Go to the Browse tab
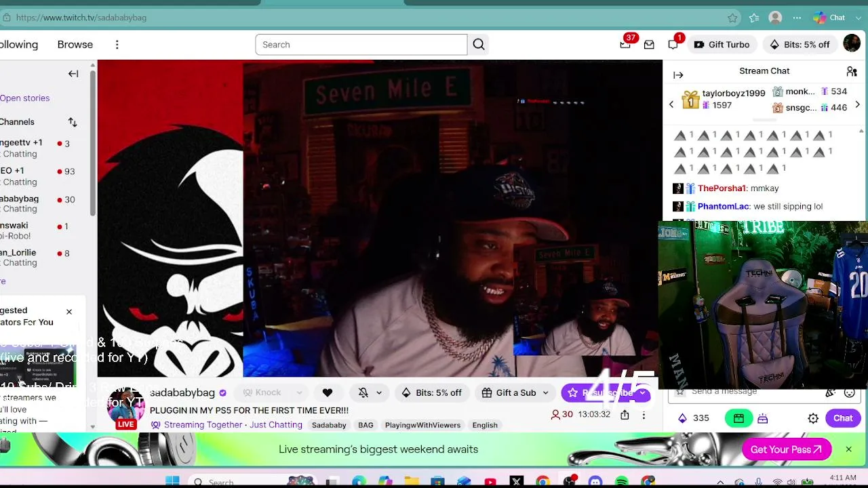This screenshot has height=488, width=868. coord(75,45)
